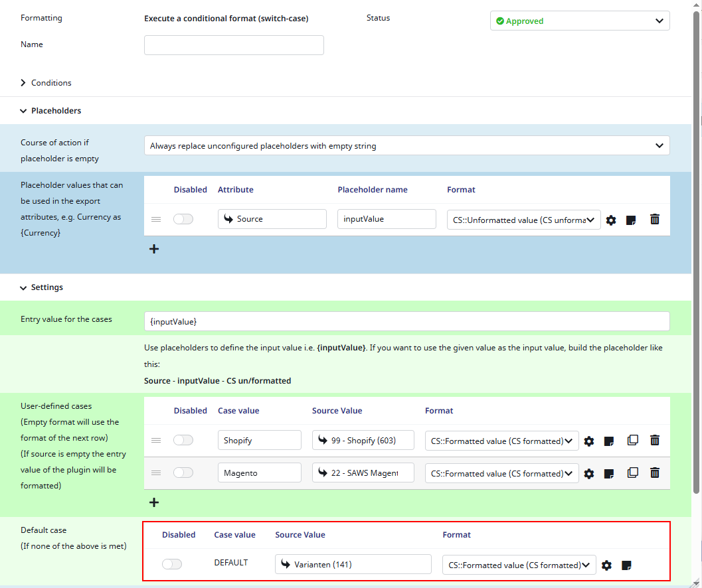Toggle Disabled switch for DEFAULT case
Image resolution: width=702 pixels, height=588 pixels.
pos(172,564)
